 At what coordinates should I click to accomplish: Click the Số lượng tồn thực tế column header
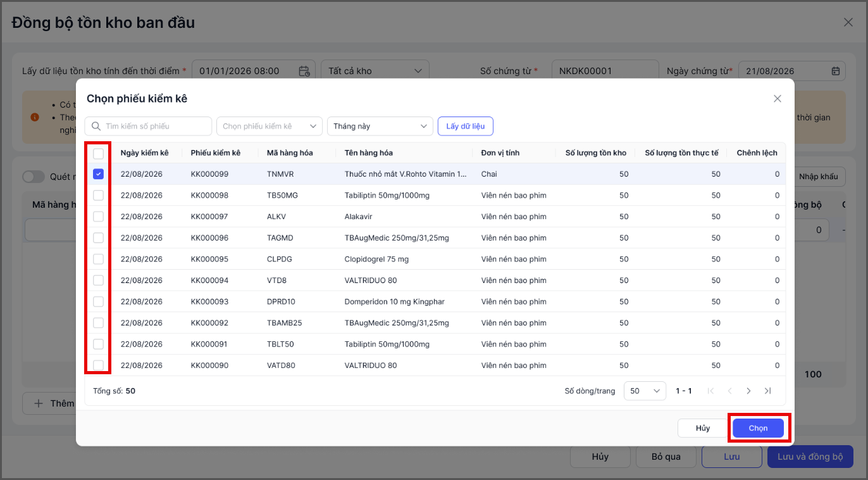682,153
